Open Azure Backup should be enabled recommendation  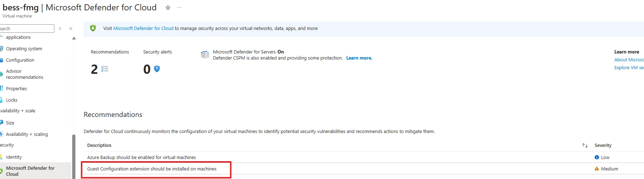pos(142,157)
